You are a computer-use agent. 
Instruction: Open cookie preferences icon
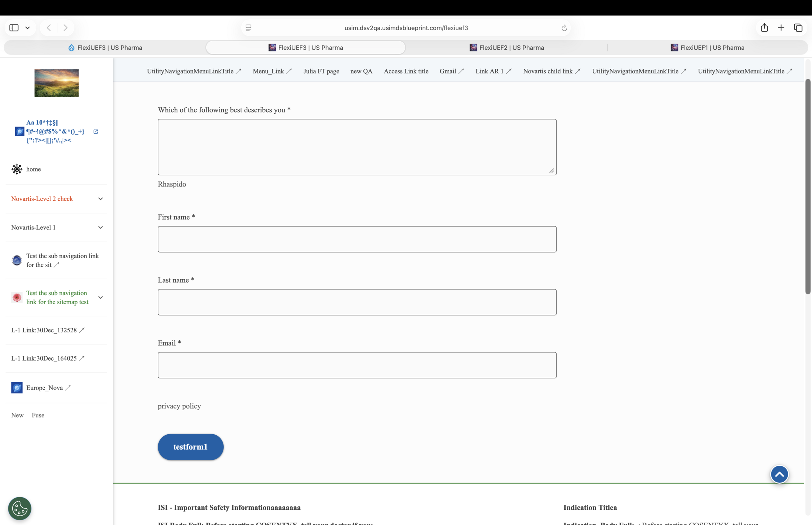coord(20,508)
